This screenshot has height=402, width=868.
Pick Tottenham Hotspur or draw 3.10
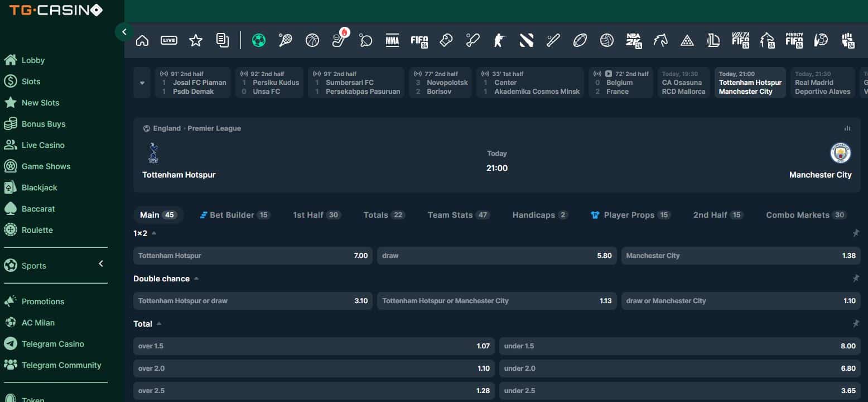(x=253, y=301)
